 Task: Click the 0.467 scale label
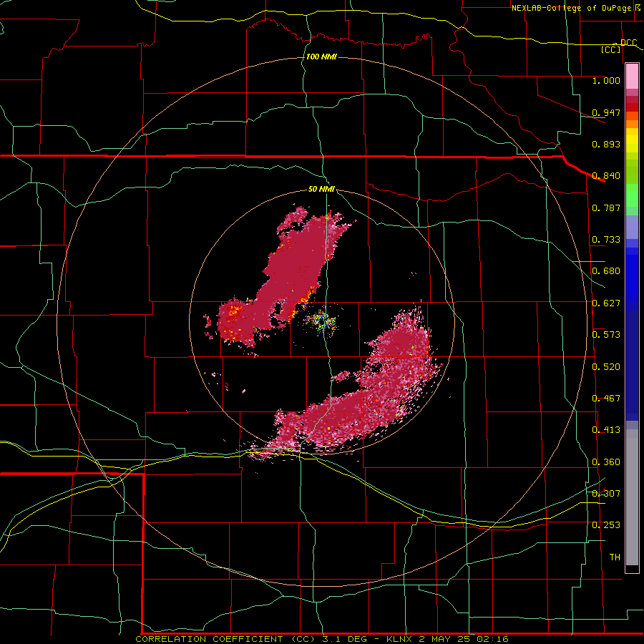coord(606,399)
